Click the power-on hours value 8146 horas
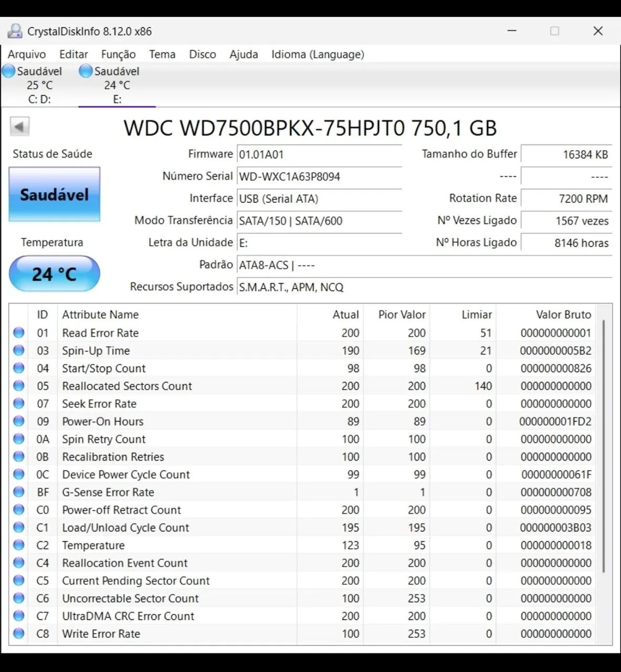Screen dimensions: 621x672 pos(566,243)
